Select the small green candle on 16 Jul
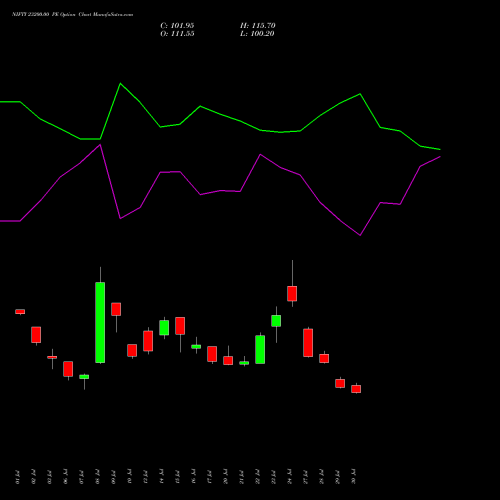 point(196,347)
